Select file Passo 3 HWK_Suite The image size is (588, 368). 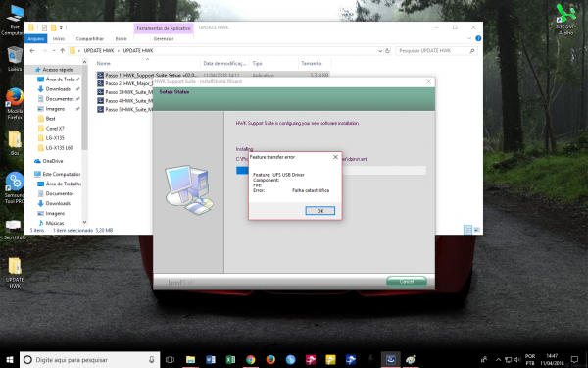[124, 92]
